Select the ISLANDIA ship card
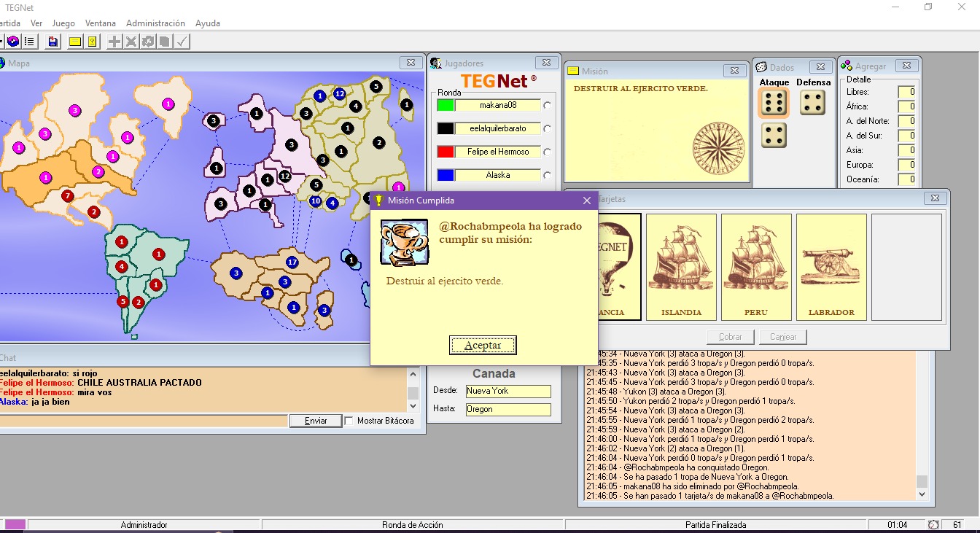The image size is (980, 533). (681, 267)
